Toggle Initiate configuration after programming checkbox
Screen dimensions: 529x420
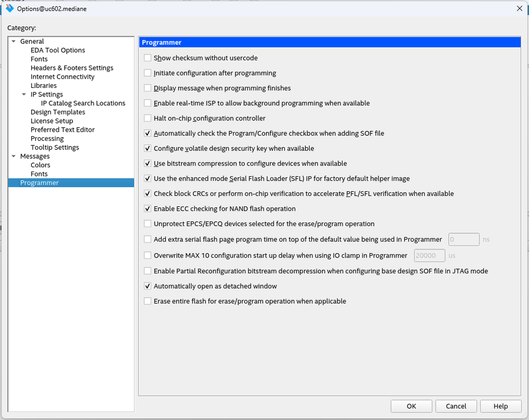(x=148, y=73)
